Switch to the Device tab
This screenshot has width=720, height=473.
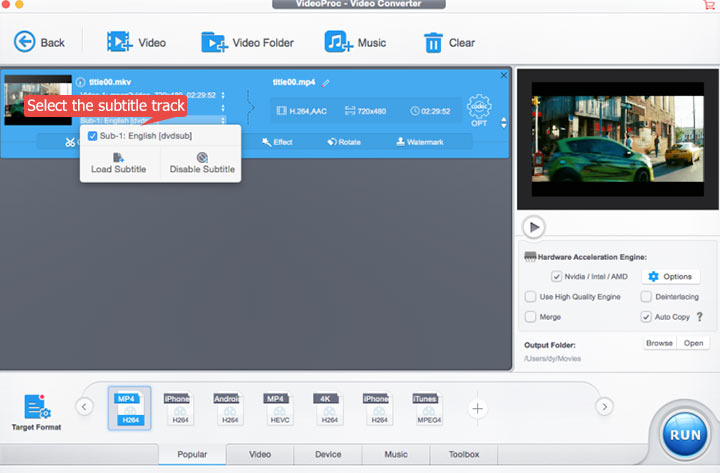click(x=328, y=454)
